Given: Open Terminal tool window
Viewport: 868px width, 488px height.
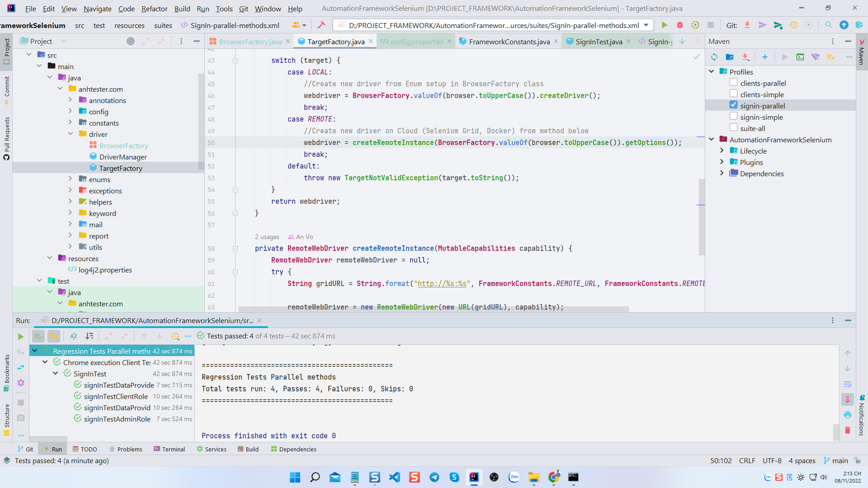Looking at the screenshot, I should point(169,449).
